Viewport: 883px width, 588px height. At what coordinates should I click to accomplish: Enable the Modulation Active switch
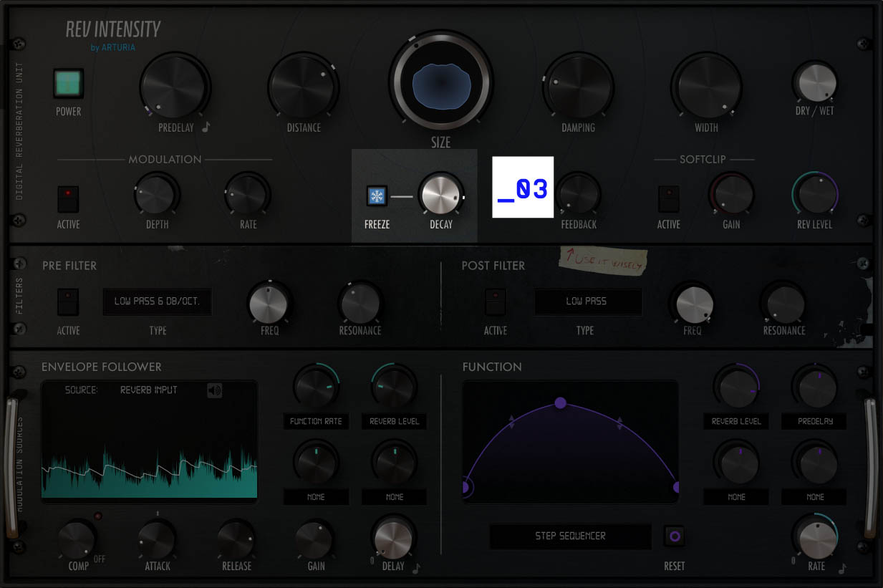69,198
